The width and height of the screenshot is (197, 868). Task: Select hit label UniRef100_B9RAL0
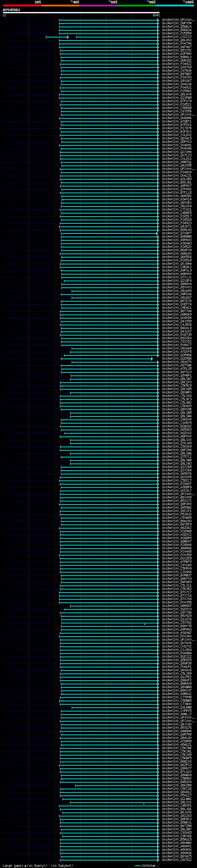point(176,57)
